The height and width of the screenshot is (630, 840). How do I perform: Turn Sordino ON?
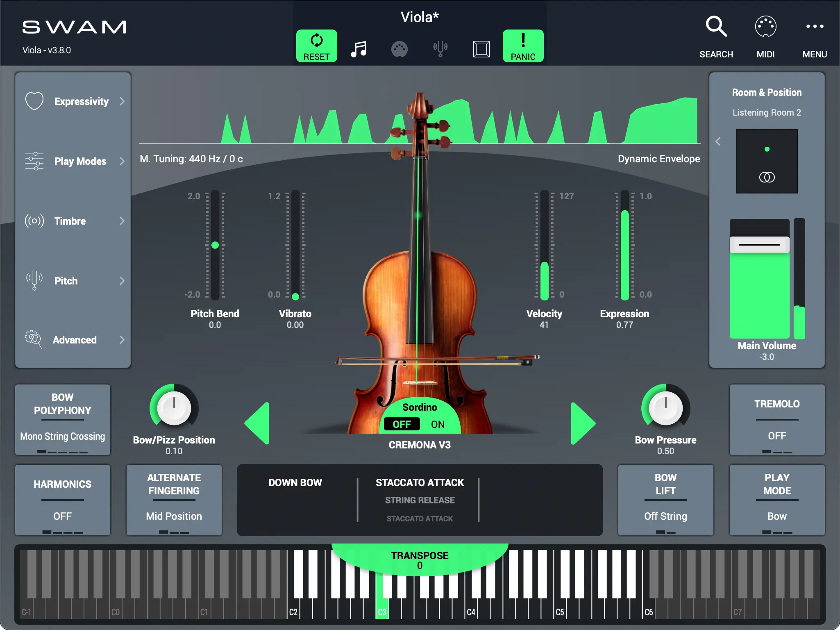point(438,424)
